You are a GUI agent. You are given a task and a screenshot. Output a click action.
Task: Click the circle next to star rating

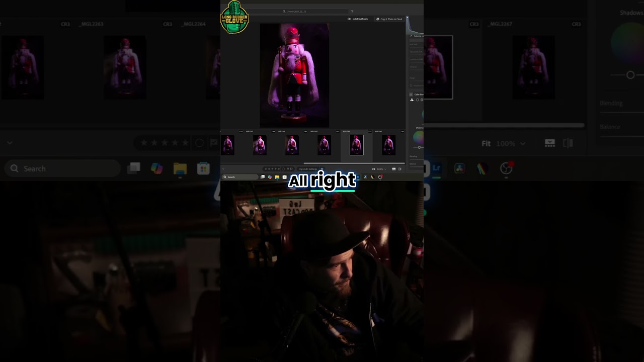tap(283, 169)
